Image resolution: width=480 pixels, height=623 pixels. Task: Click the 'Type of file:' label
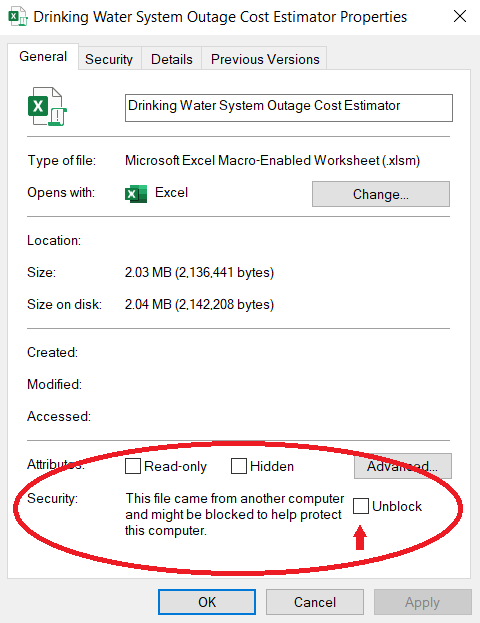[x=62, y=161]
